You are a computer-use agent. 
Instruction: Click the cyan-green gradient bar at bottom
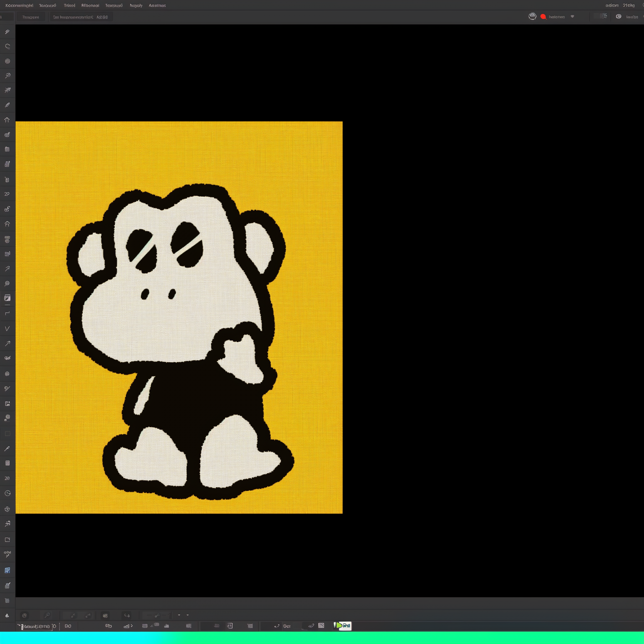click(x=322, y=638)
